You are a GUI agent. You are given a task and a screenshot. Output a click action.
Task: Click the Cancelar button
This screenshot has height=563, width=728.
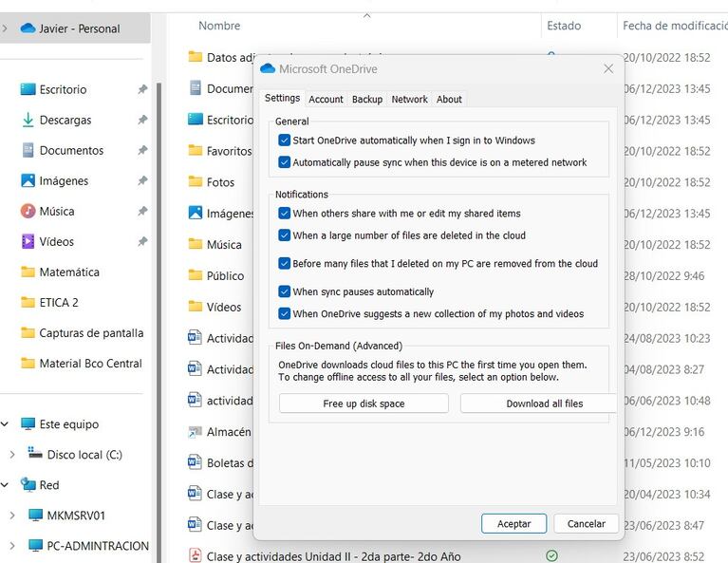tap(586, 523)
